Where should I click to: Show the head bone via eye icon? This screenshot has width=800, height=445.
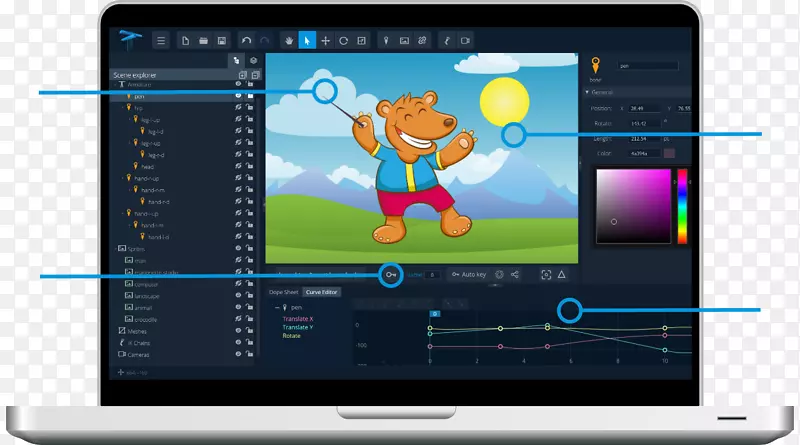click(238, 166)
